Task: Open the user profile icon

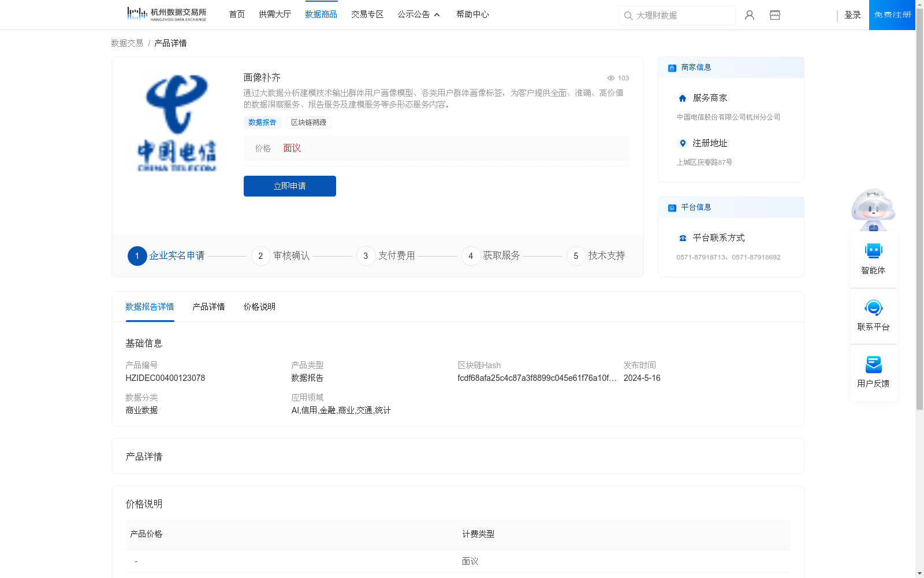Action: pos(750,15)
